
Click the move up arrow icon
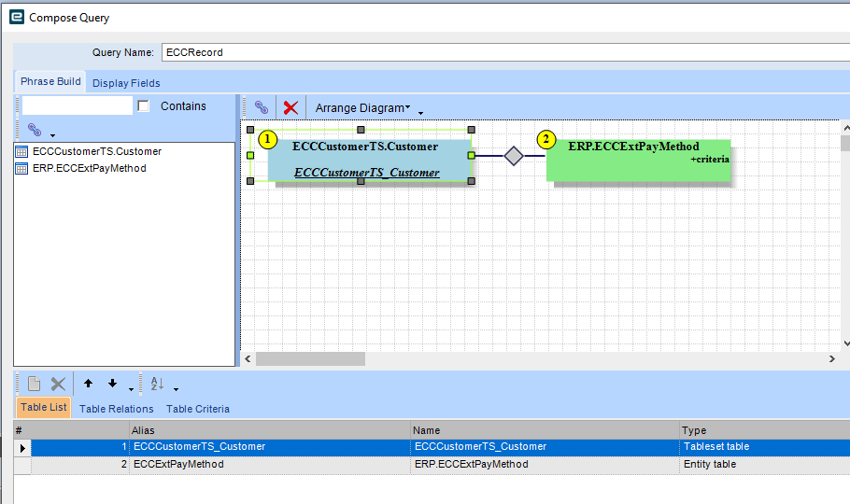(x=89, y=384)
